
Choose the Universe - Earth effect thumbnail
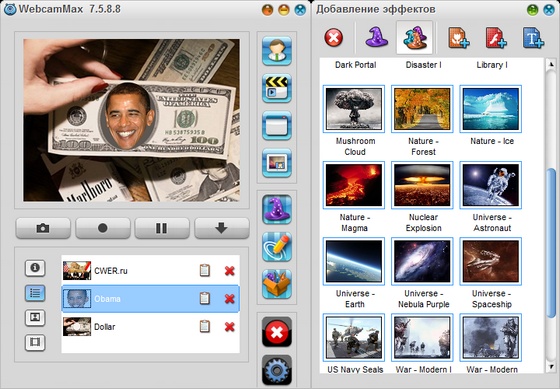[x=354, y=261]
